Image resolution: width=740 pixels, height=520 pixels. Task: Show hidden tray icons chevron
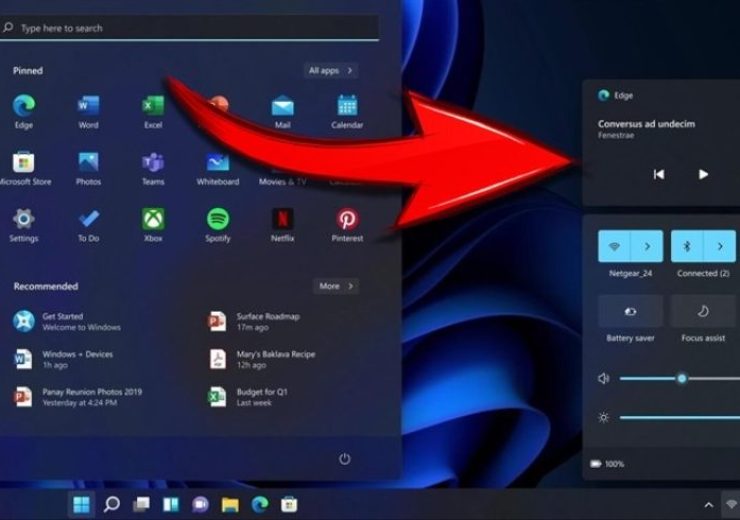[708, 505]
